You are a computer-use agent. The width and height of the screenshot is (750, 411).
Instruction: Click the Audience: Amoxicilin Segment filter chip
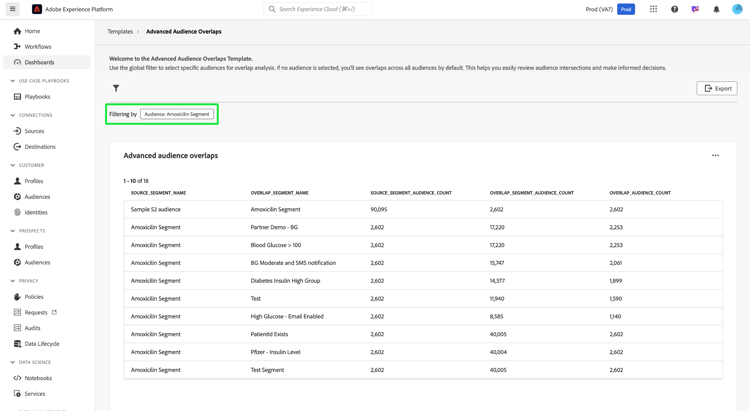177,114
